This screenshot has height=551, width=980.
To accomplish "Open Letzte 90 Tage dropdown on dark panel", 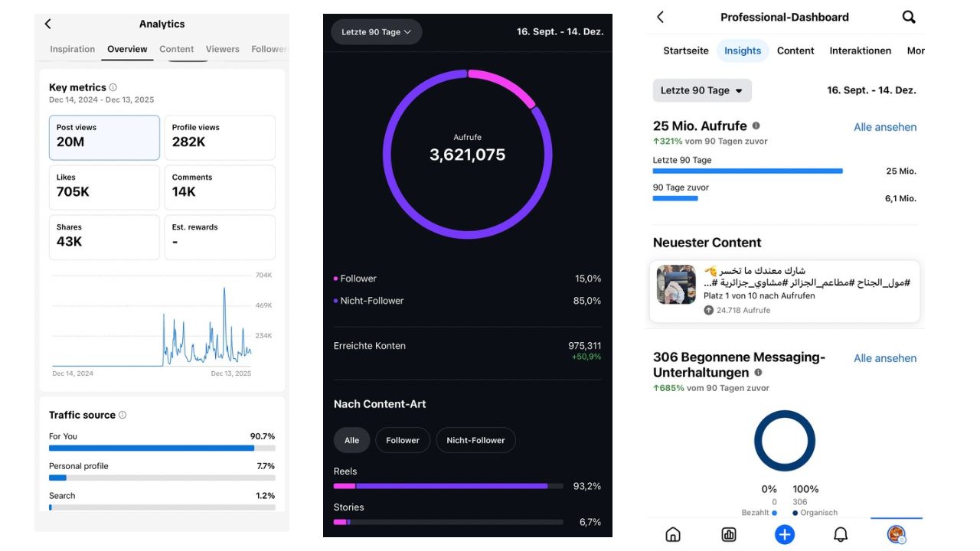I will 376,32.
